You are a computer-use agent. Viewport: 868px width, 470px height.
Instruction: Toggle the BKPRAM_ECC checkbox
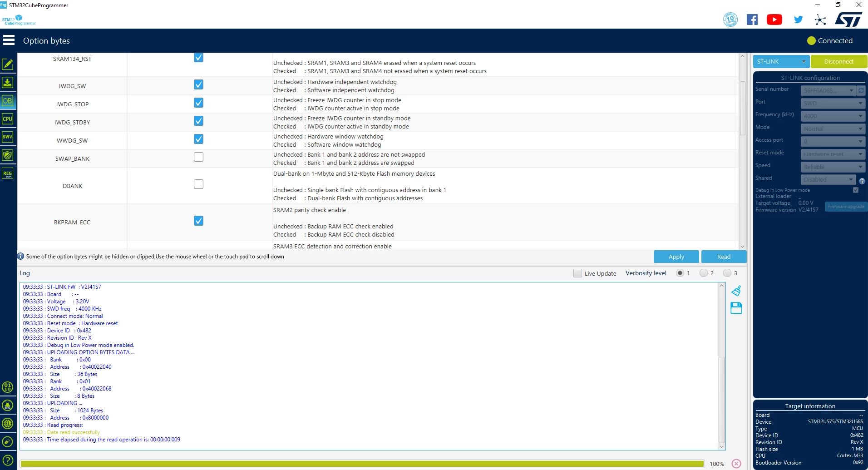pyautogui.click(x=198, y=221)
